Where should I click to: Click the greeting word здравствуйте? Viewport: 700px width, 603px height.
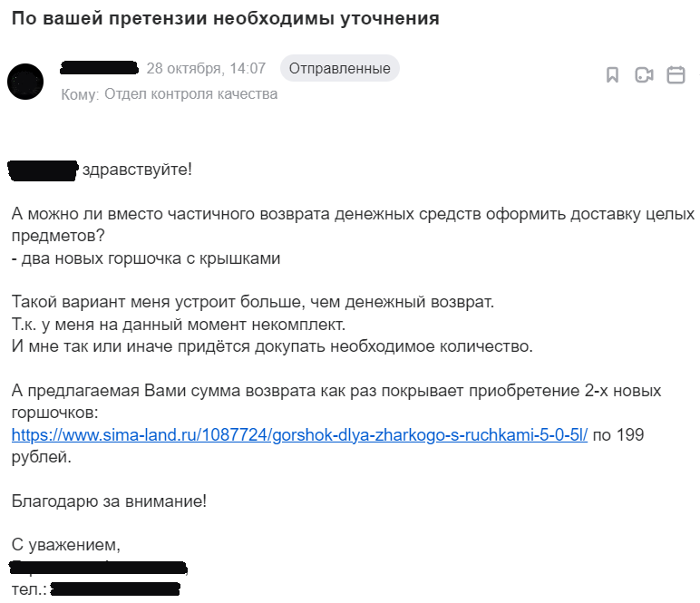(x=137, y=170)
